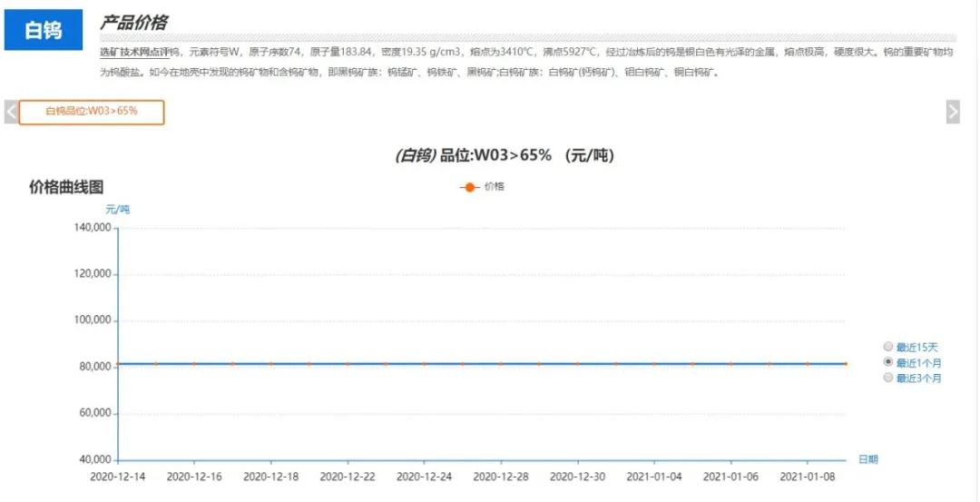The height and width of the screenshot is (502, 980).
Task: Click the price point above 2020-12-16
Action: (194, 364)
